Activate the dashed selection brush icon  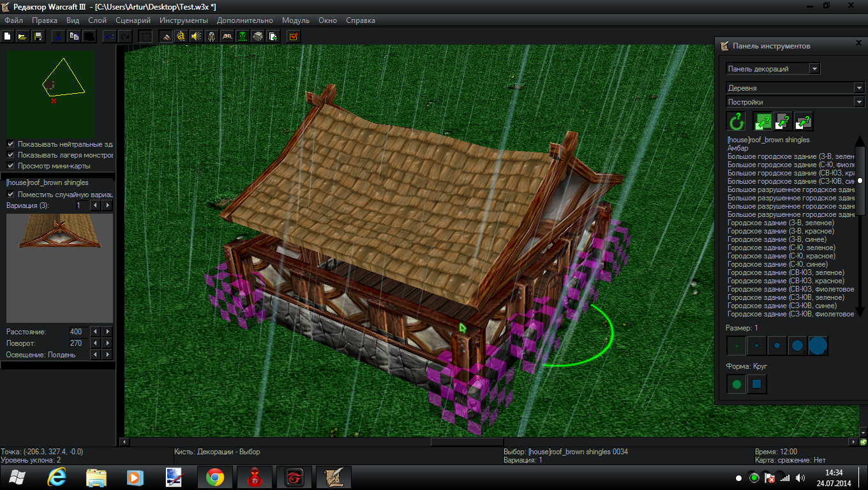146,36
